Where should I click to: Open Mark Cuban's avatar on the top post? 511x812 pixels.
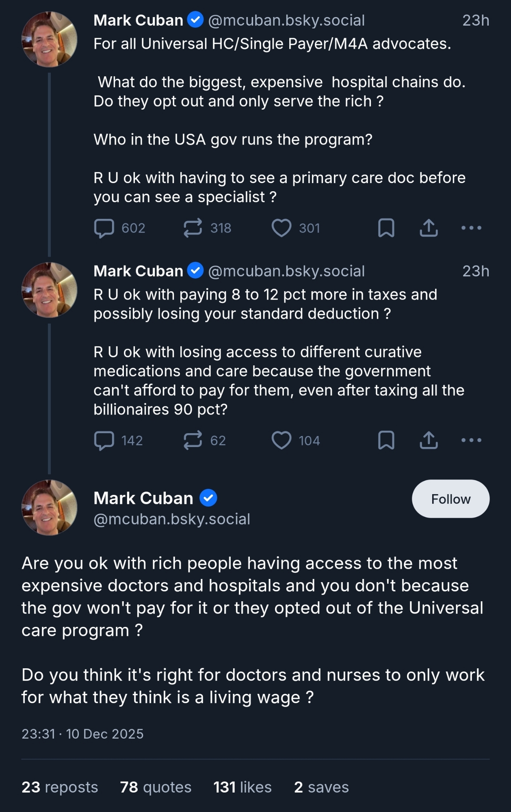coord(49,39)
